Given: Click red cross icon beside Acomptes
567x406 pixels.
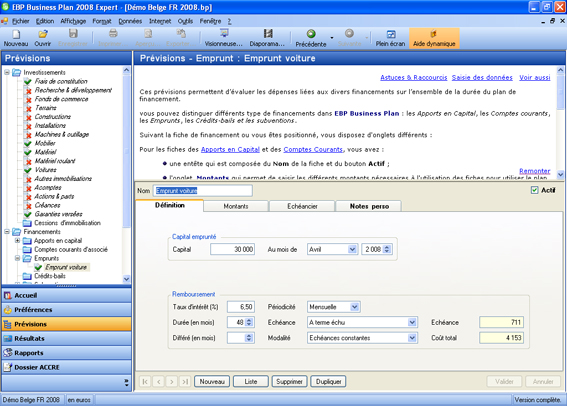Looking at the screenshot, I should (28, 188).
